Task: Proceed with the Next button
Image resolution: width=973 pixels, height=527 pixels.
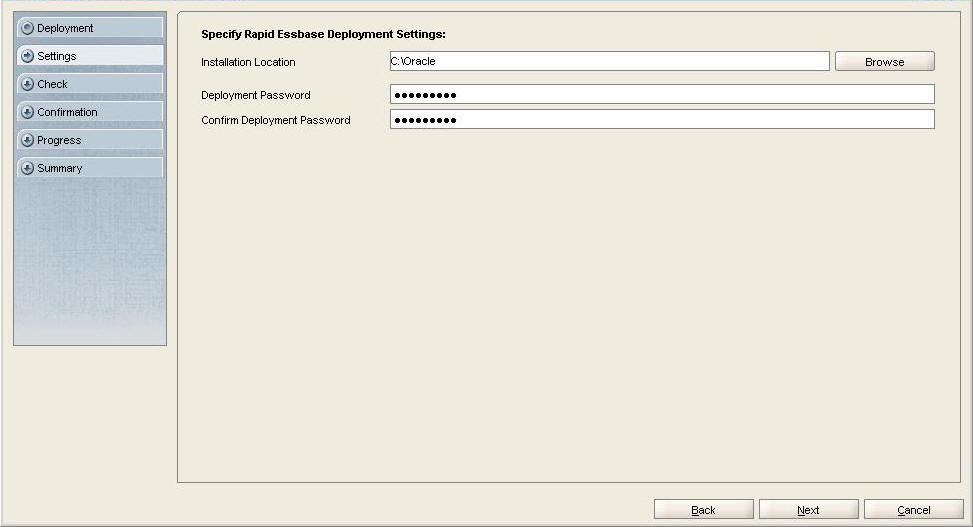Action: (x=809, y=510)
